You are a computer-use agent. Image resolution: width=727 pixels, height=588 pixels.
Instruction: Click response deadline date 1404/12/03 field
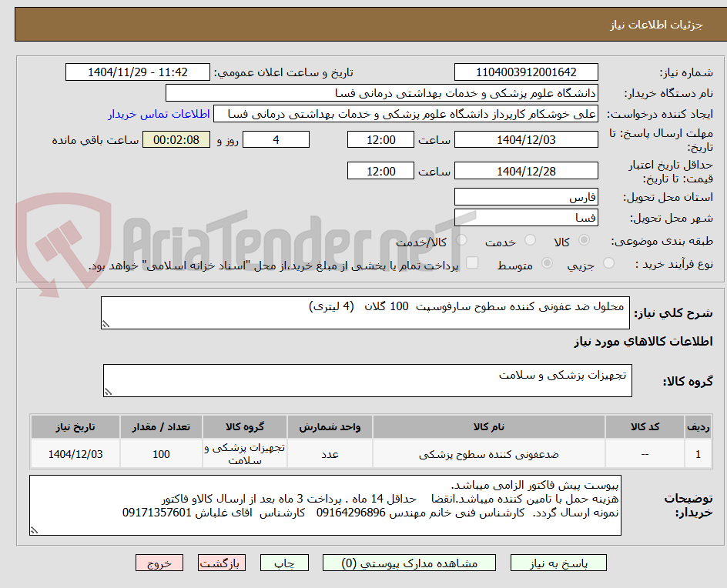point(526,139)
